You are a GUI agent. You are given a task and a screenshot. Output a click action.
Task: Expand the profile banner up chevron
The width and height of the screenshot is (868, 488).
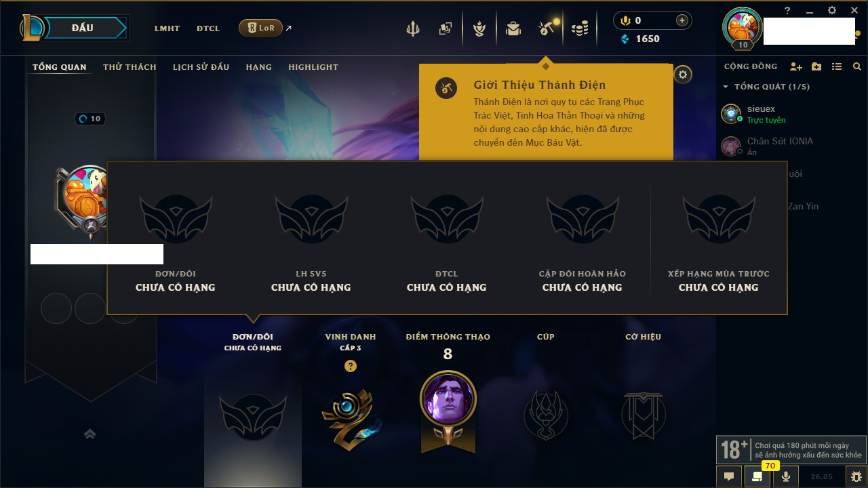pyautogui.click(x=90, y=434)
